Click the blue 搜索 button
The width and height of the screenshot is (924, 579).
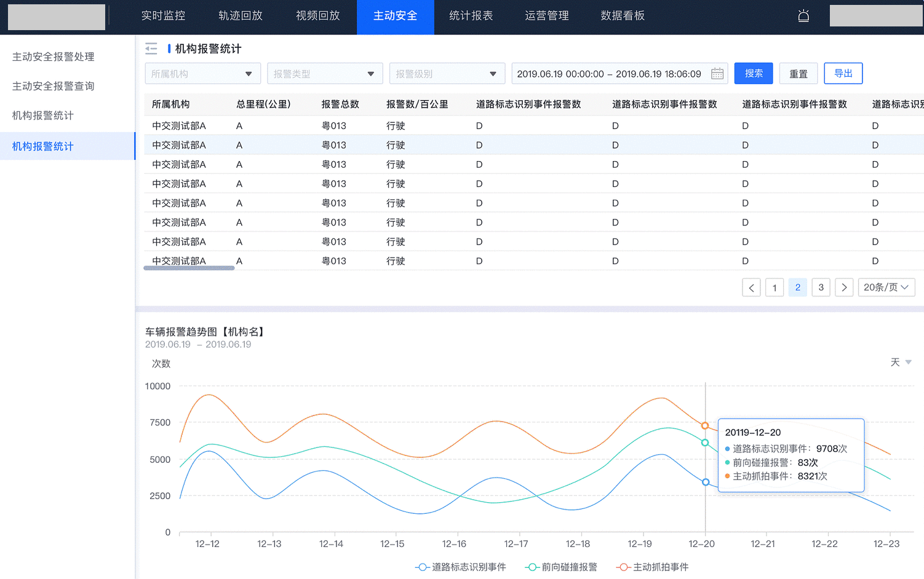[x=754, y=74]
